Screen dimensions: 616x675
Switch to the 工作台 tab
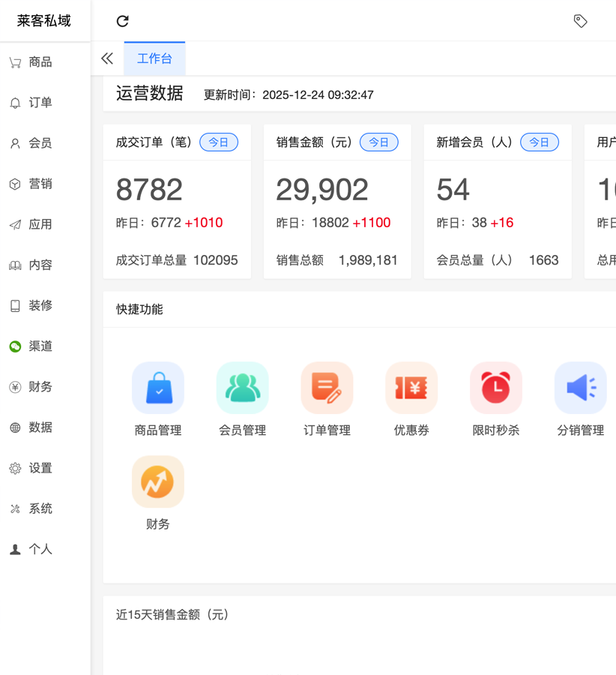tap(154, 58)
